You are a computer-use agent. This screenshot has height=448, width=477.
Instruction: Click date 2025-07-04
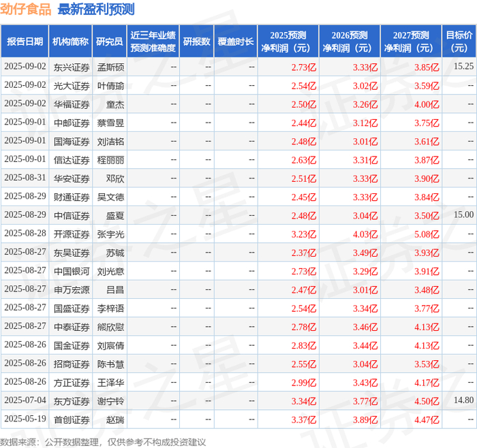coord(25,400)
